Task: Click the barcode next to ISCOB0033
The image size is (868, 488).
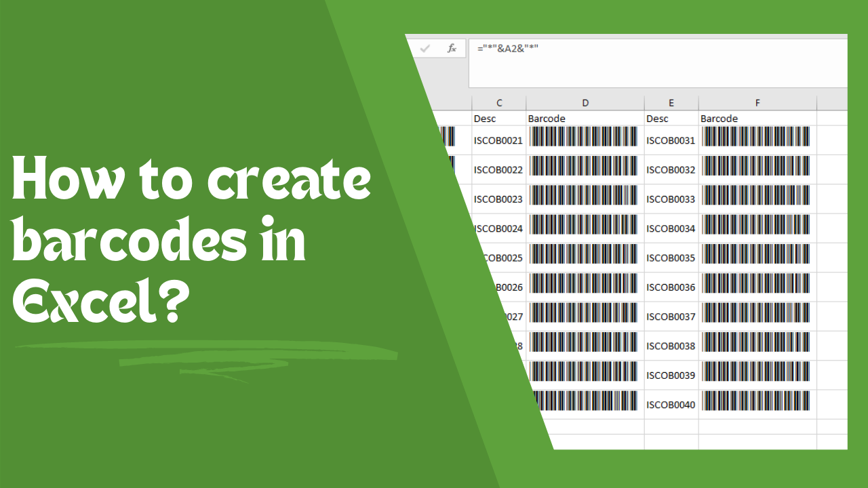Action: click(756, 195)
